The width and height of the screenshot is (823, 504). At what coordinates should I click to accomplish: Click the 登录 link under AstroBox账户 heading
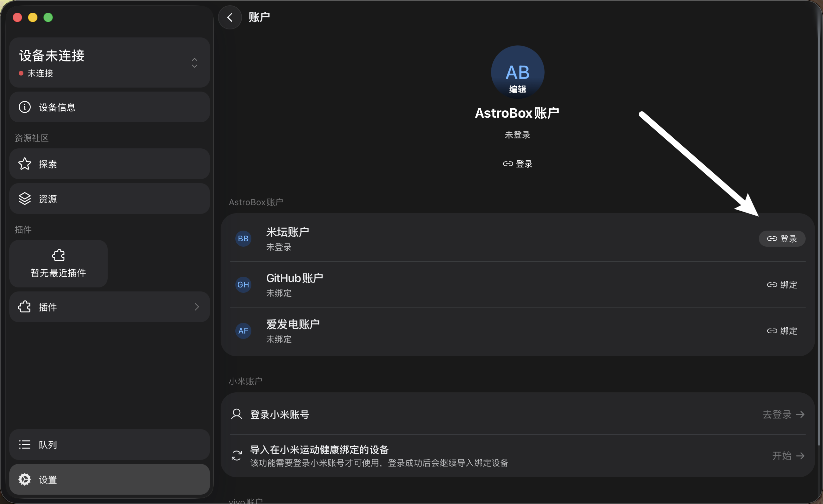click(x=517, y=164)
